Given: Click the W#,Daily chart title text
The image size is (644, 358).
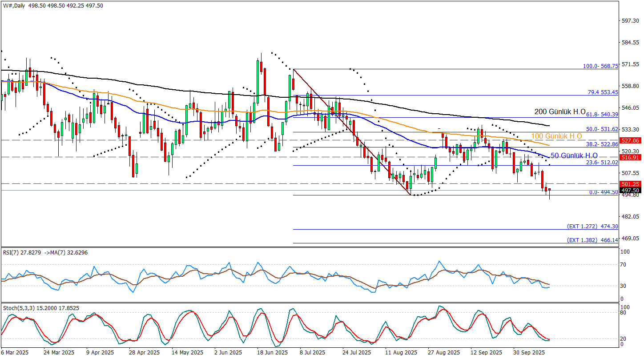Looking at the screenshot, I should [14, 5].
